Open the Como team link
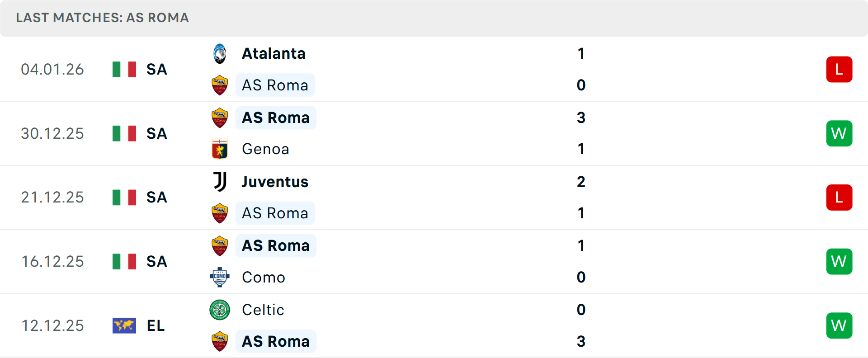 tap(264, 277)
